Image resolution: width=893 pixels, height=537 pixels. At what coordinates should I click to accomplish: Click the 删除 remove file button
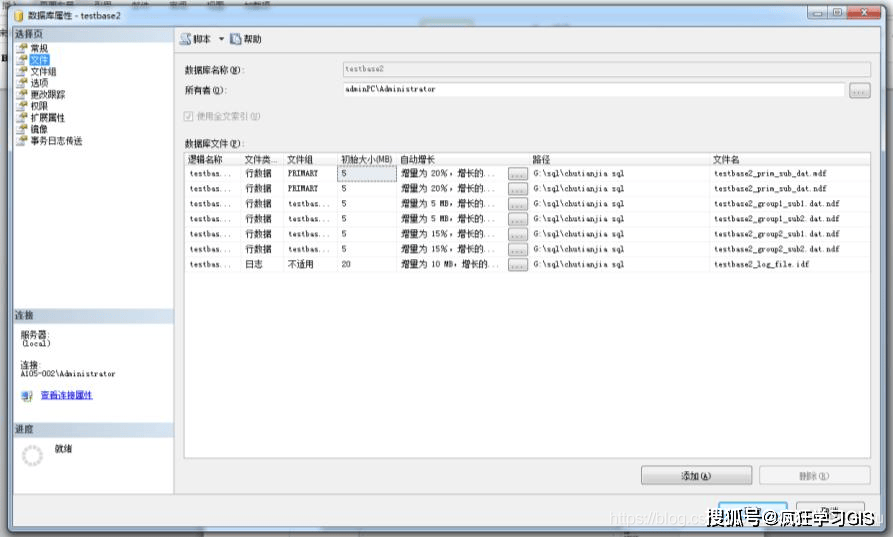[814, 475]
